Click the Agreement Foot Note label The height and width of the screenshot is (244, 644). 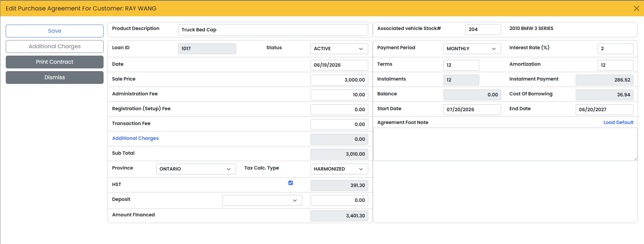pos(402,122)
